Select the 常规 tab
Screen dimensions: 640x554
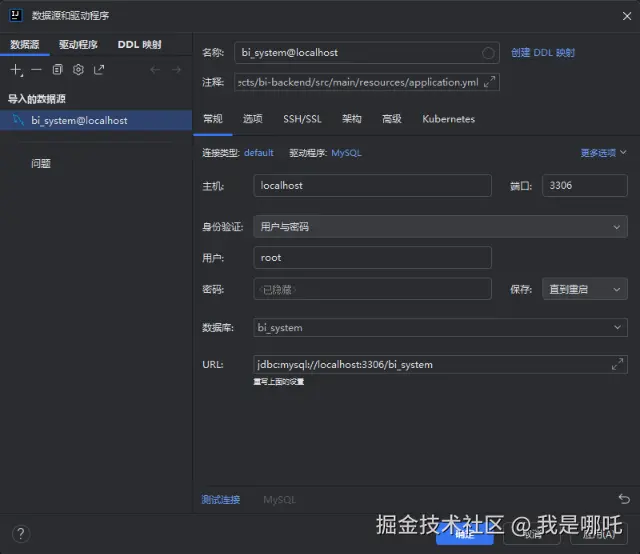pos(213,119)
